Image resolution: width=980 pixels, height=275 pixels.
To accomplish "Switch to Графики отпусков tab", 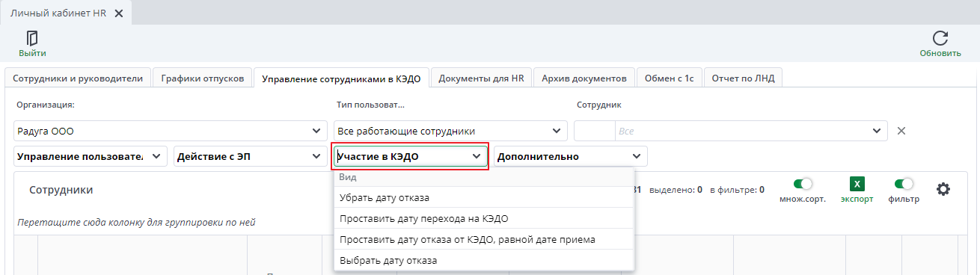I will 202,78.
